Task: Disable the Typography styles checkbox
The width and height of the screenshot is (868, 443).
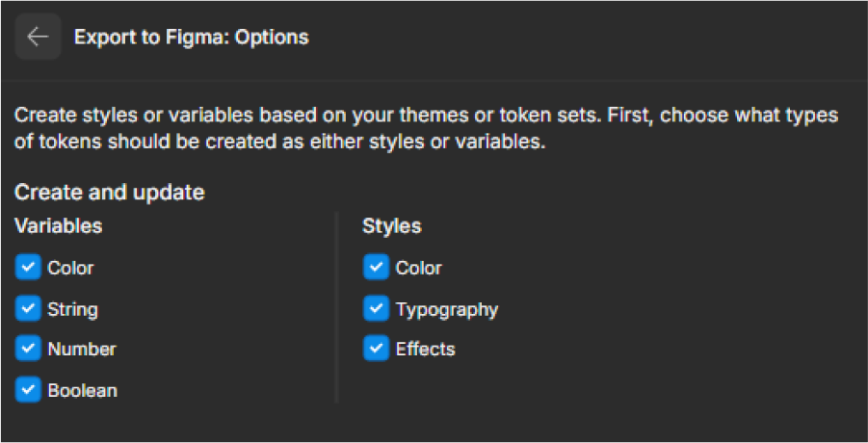Action: coord(376,309)
